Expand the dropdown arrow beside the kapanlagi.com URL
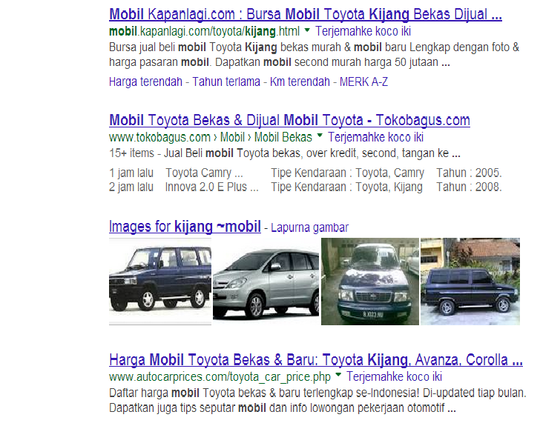Screen dimensions: 540x426 click(x=307, y=30)
